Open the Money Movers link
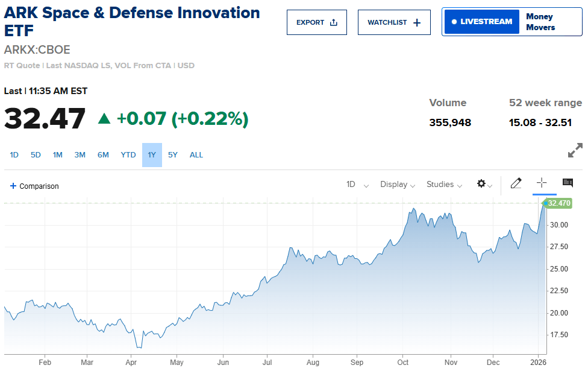588x371 pixels. [x=540, y=22]
